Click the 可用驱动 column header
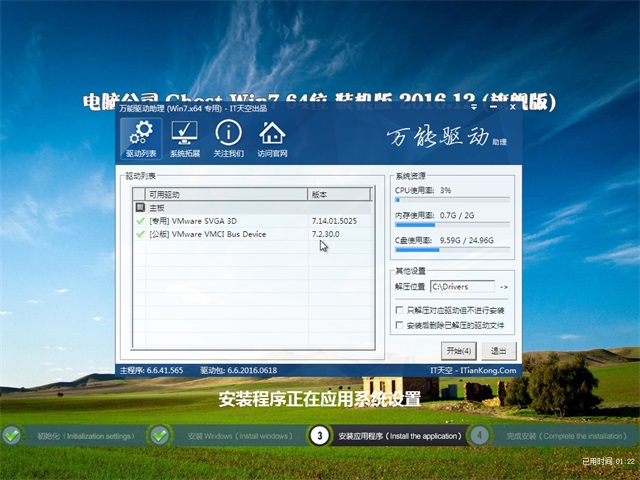This screenshot has height=480, width=640. click(226, 194)
